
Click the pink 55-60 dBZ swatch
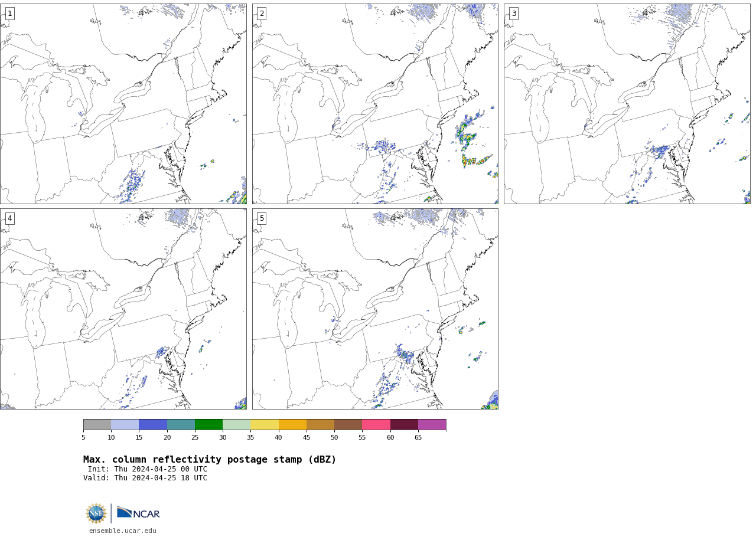coord(376,425)
